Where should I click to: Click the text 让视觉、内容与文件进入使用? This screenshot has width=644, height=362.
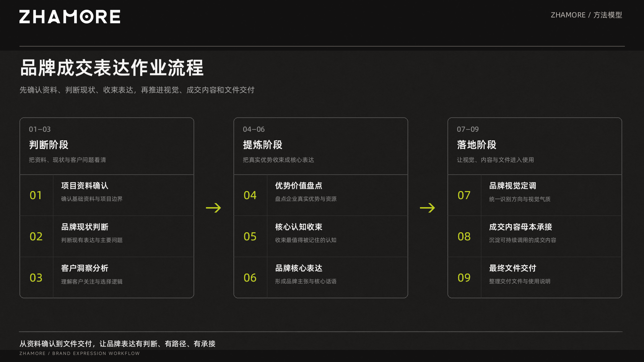click(495, 160)
